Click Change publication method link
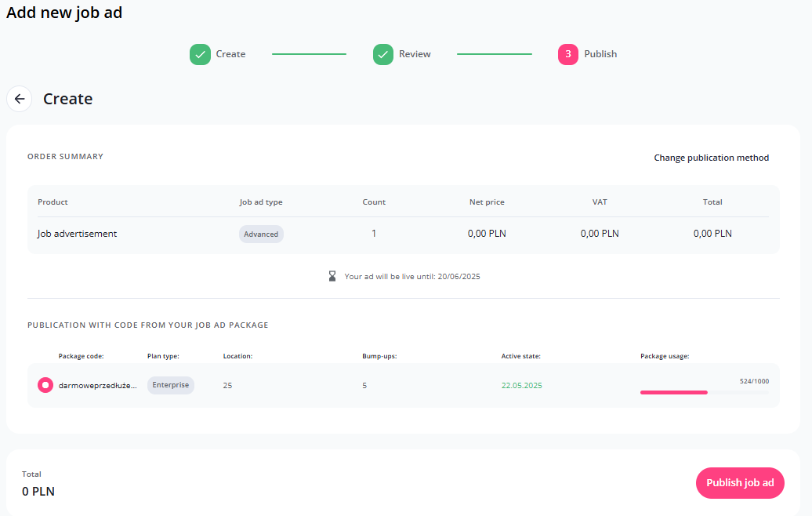The height and width of the screenshot is (516, 812). point(711,158)
